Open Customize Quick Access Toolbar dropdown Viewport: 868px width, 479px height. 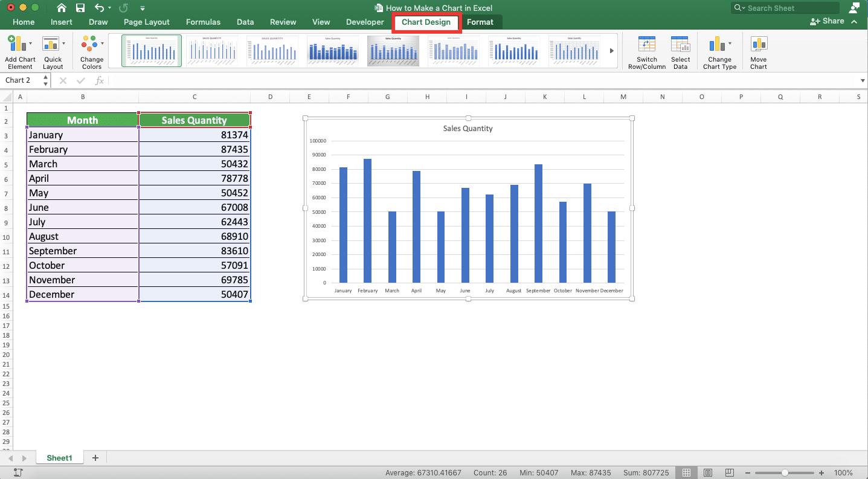click(143, 8)
